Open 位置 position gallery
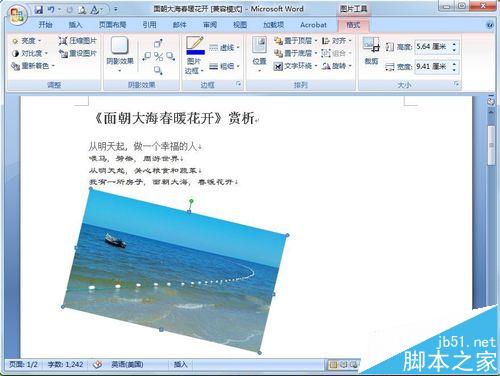This screenshot has width=500, height=376. 259,54
